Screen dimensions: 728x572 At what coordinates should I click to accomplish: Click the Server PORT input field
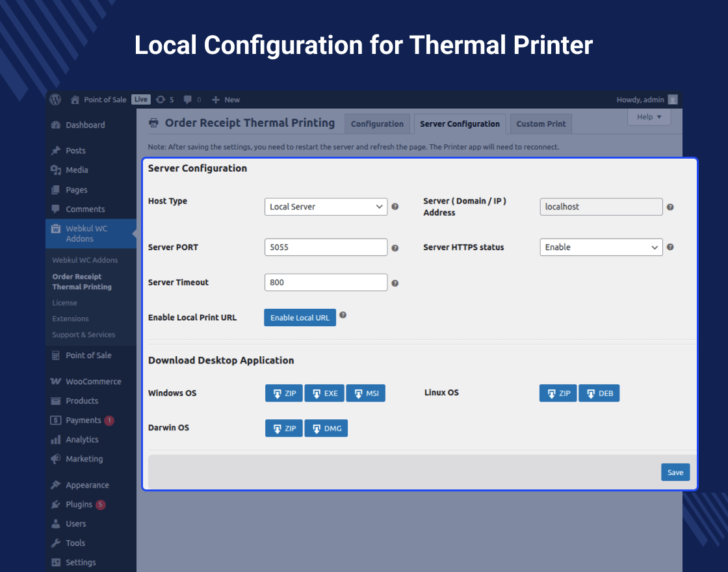tap(326, 248)
